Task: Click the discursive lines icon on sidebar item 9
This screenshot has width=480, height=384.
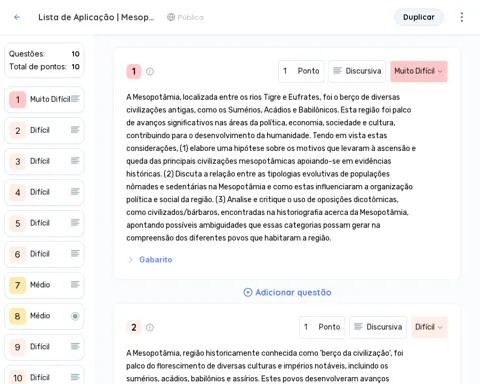Action: click(75, 346)
